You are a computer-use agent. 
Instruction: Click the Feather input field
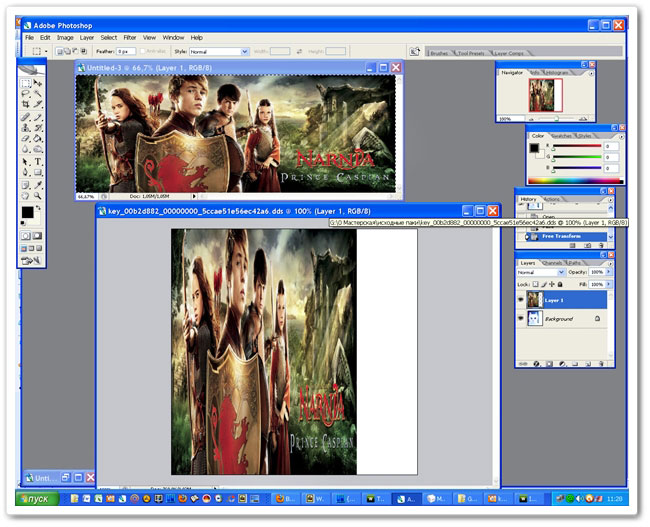pos(127,50)
